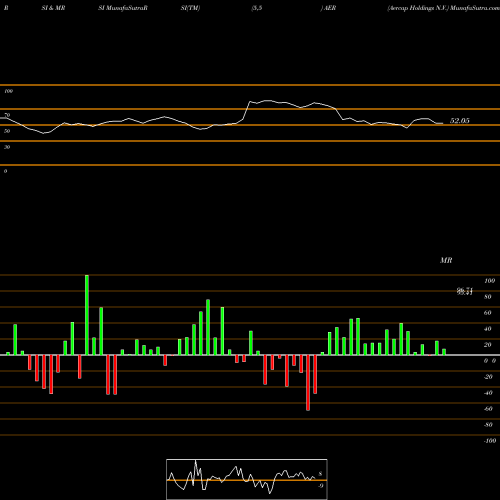Click the 30 label on RSI axis

pos(7,147)
